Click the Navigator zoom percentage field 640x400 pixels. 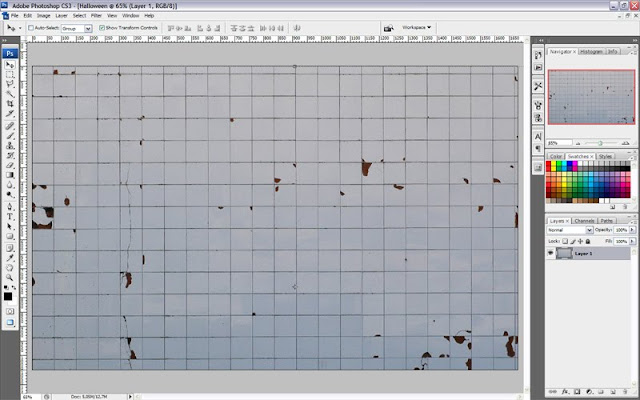point(559,143)
